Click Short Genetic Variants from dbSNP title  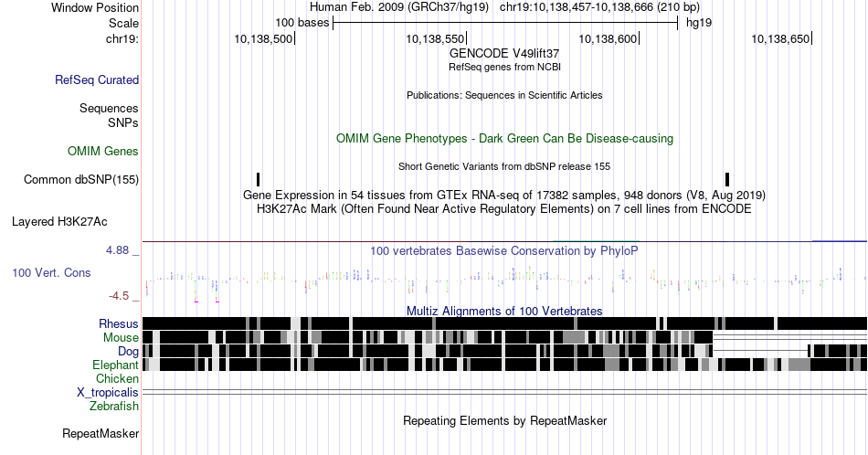click(504, 166)
